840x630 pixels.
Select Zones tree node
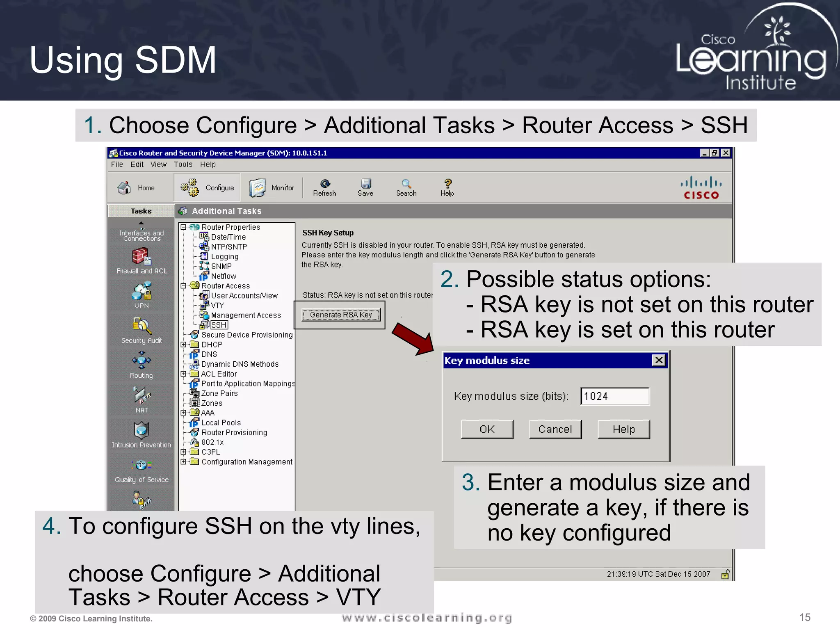pos(212,404)
